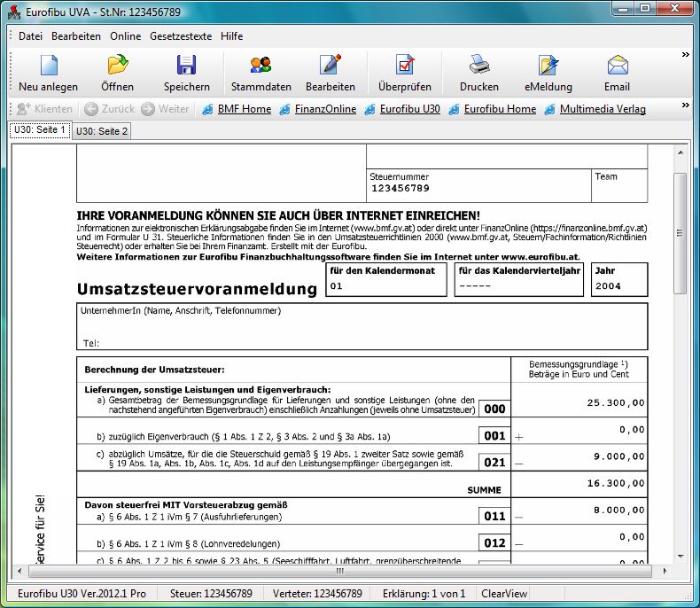Open the Online menu
The height and width of the screenshot is (608, 700).
coord(126,36)
